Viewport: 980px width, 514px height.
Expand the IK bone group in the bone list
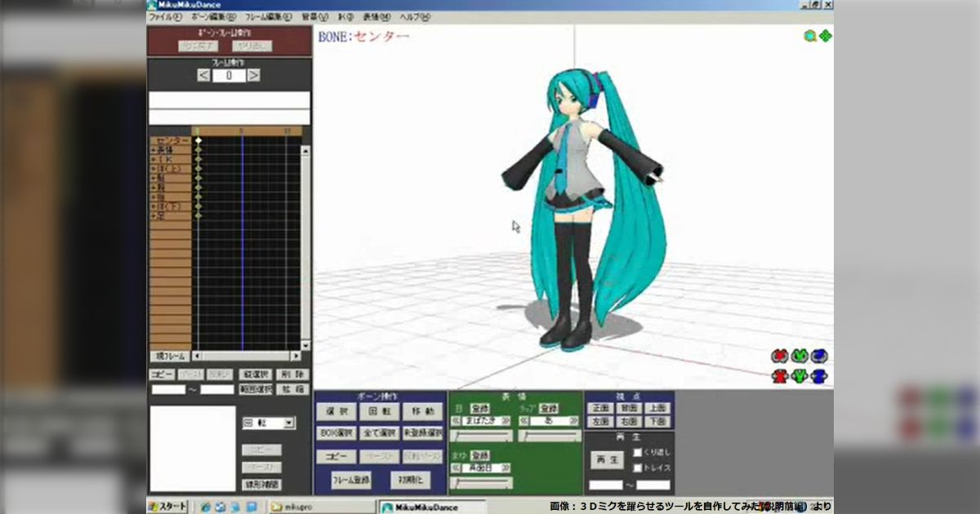tap(154, 159)
